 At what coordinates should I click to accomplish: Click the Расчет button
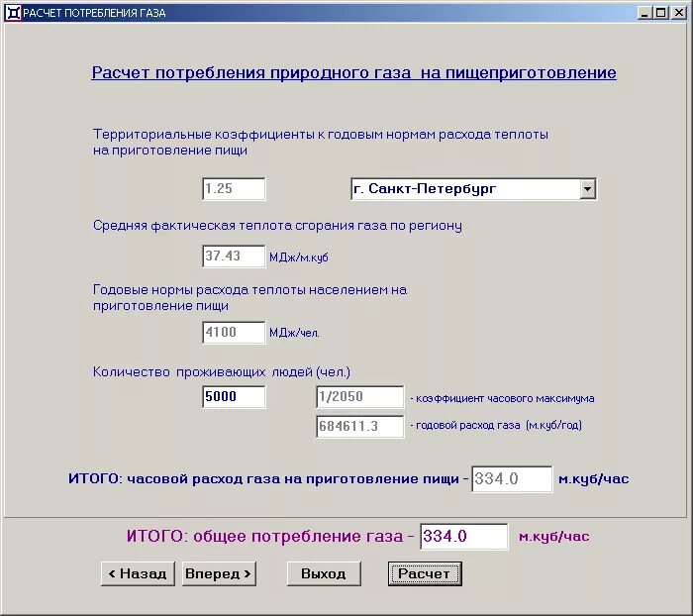tap(425, 573)
